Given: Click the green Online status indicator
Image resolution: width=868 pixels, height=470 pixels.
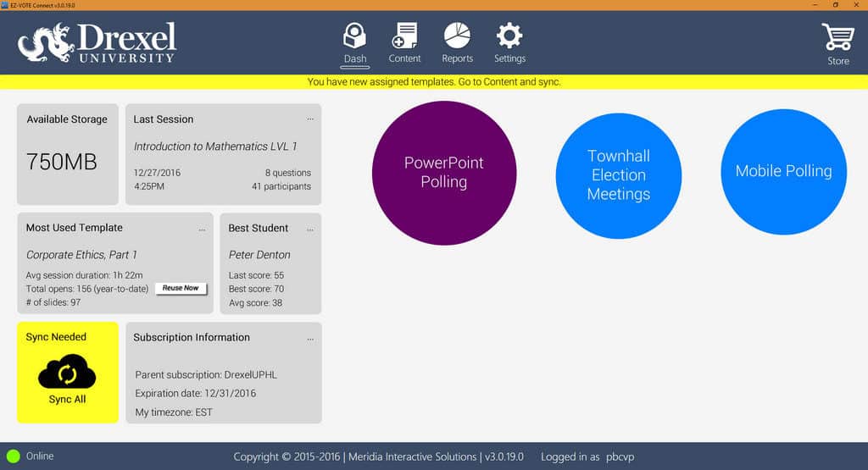Looking at the screenshot, I should [x=14, y=456].
